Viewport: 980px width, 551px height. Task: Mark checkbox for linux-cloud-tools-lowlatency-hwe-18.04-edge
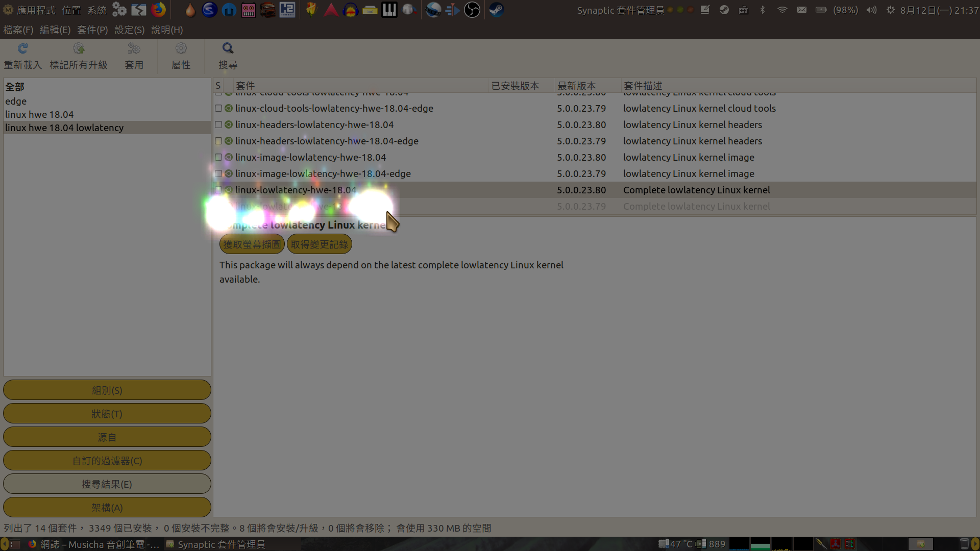click(x=218, y=108)
